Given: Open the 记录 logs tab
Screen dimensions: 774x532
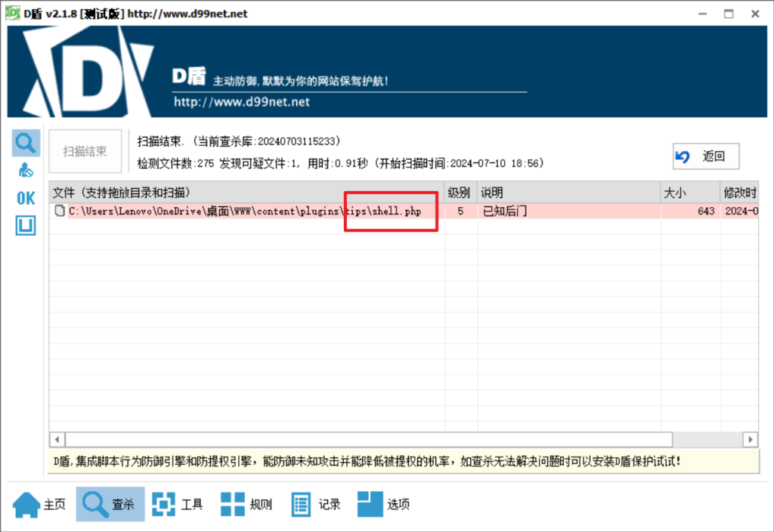Looking at the screenshot, I should (x=316, y=504).
